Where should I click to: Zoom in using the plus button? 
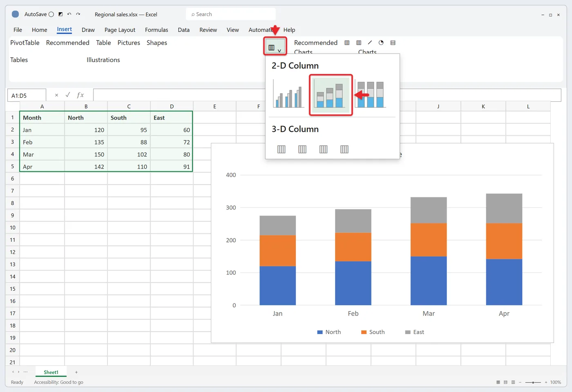coord(546,382)
